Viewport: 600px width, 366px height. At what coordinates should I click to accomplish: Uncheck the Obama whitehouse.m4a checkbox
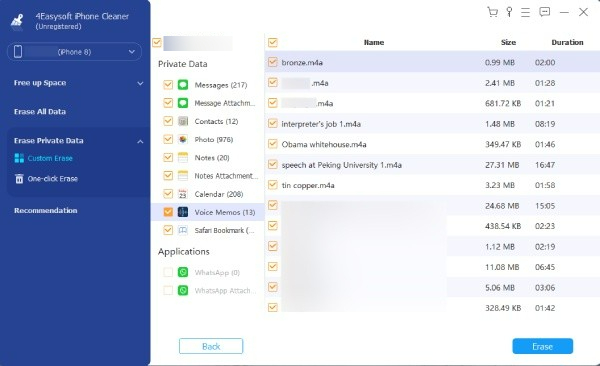click(272, 144)
